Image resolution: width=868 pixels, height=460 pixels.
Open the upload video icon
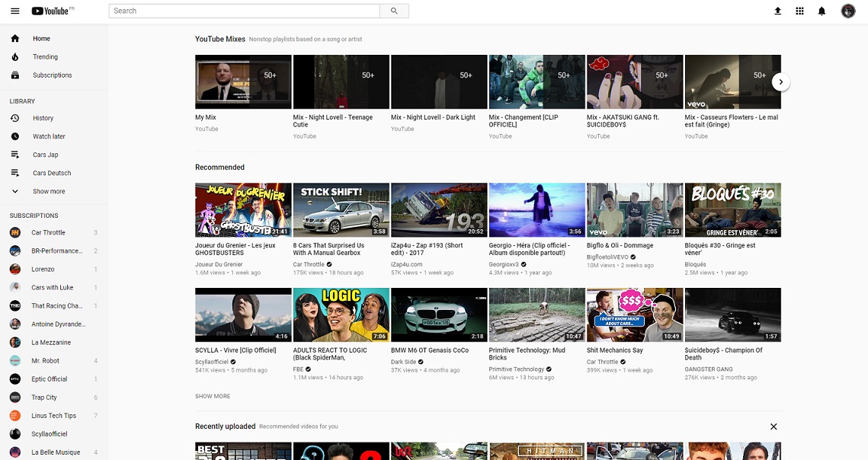tap(778, 11)
